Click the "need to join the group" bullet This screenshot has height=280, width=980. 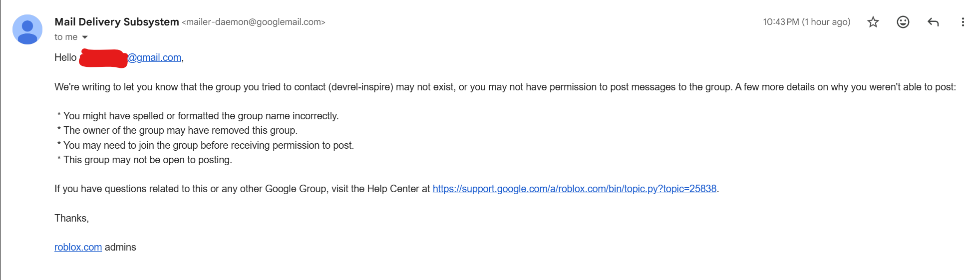click(205, 145)
